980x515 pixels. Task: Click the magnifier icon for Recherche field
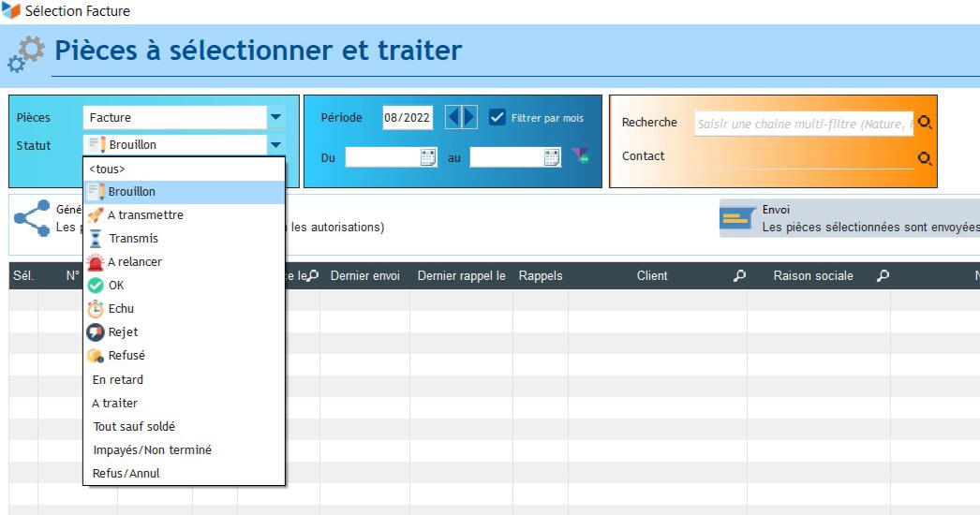tap(925, 123)
